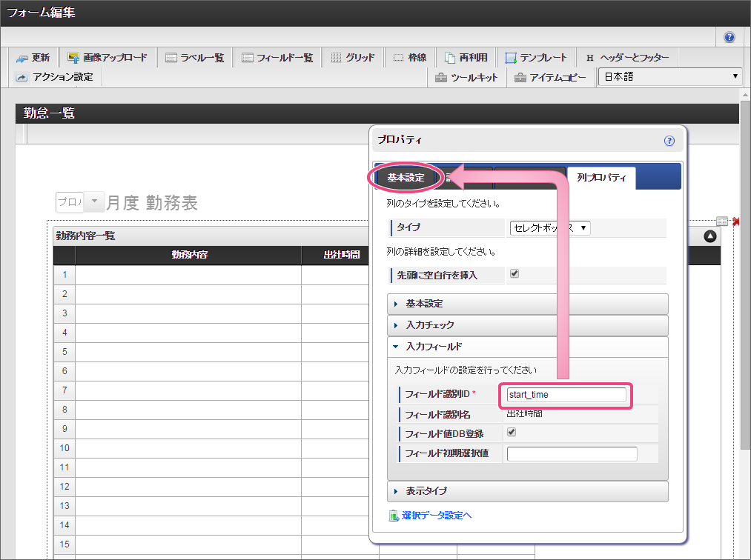751x560 pixels.
Task: Click the アクション設定 button
Action: (x=54, y=77)
